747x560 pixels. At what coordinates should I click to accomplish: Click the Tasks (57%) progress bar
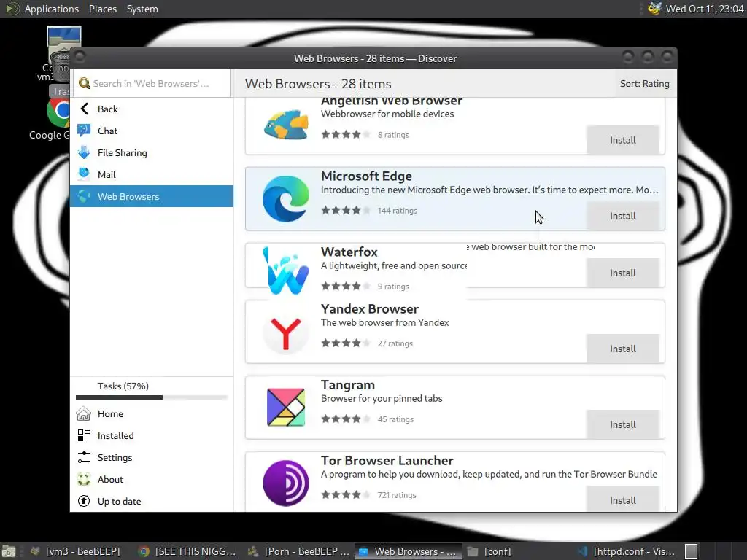click(x=152, y=397)
